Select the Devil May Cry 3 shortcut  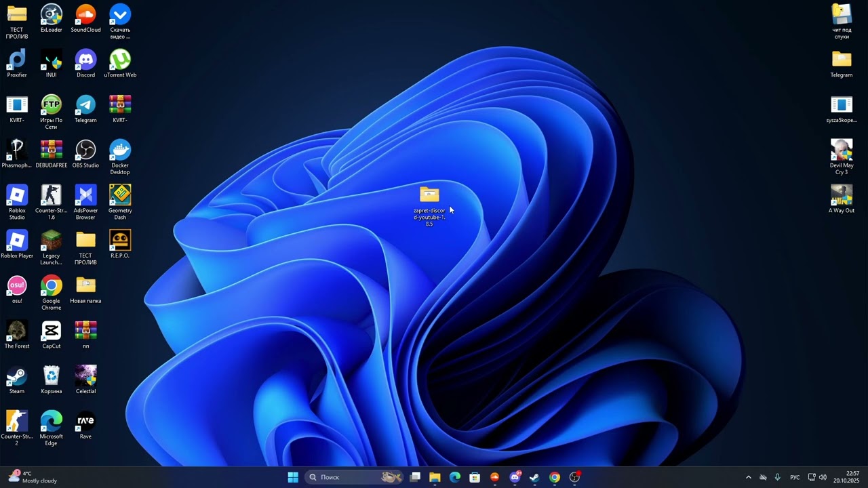[x=842, y=157]
